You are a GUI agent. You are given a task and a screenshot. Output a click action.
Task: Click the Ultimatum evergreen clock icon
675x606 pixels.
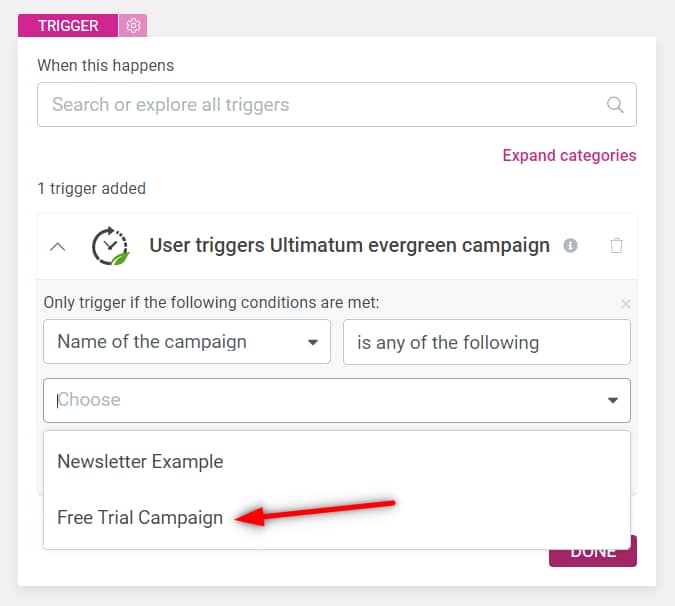pos(109,246)
